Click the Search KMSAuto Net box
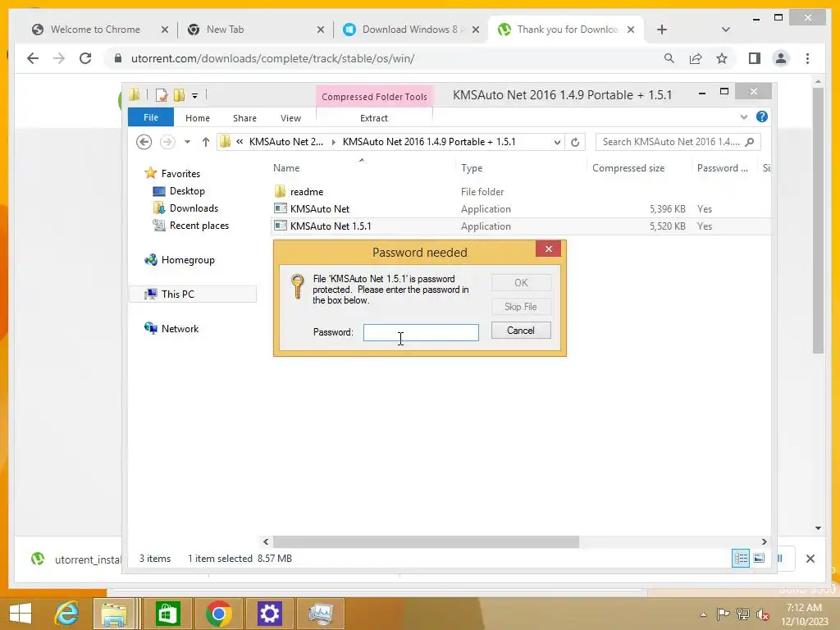840x630 pixels. (x=678, y=142)
